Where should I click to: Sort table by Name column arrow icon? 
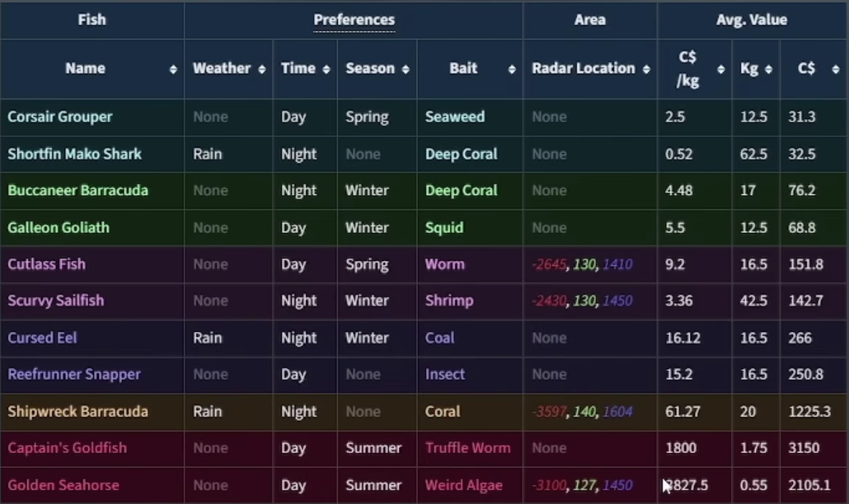click(173, 70)
